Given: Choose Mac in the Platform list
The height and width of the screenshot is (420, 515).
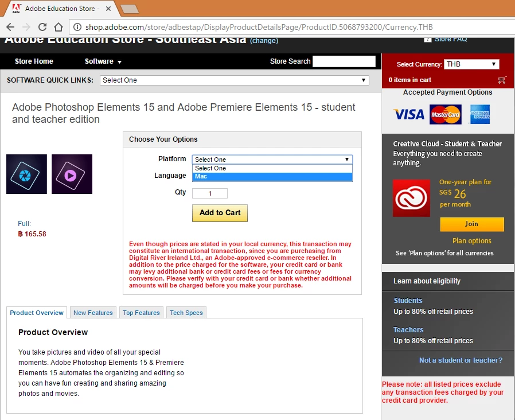Looking at the screenshot, I should click(x=272, y=177).
